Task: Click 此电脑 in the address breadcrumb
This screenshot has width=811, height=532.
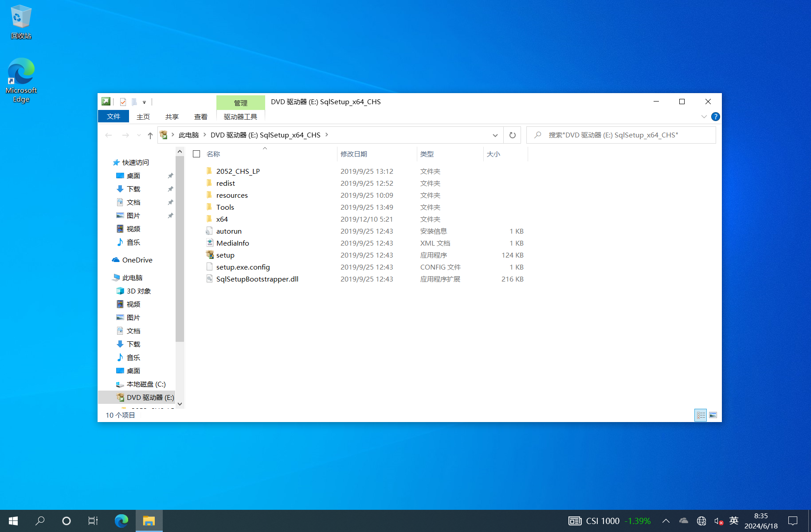Action: coord(188,135)
